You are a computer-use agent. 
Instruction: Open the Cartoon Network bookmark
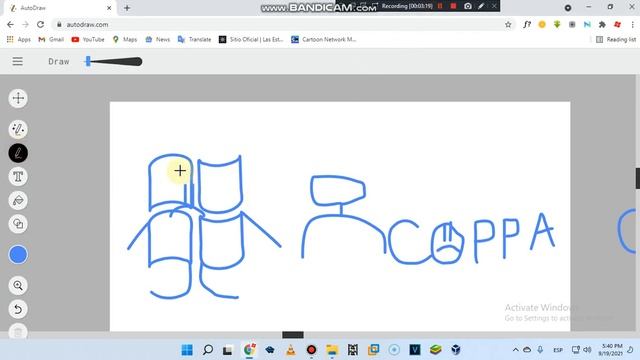[323, 39]
